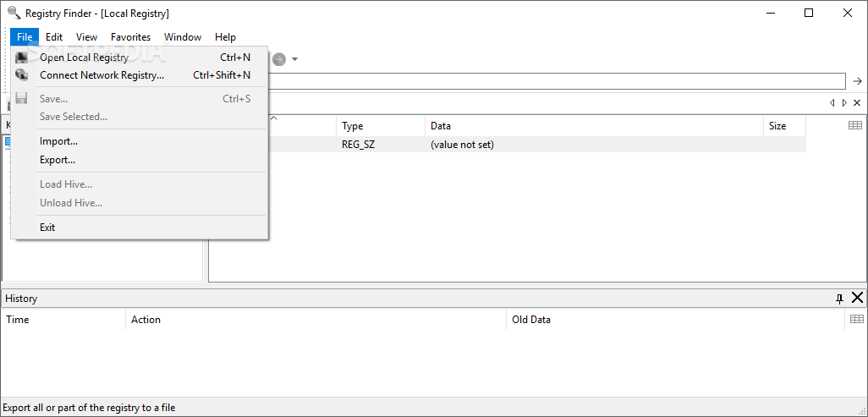868x417 pixels.
Task: Sort values by Type column header
Action: [381, 126]
